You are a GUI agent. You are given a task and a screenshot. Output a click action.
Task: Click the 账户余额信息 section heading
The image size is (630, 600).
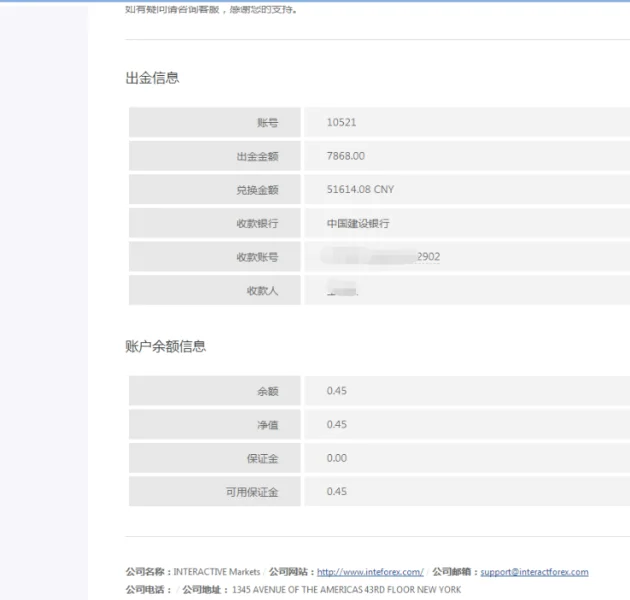[166, 346]
